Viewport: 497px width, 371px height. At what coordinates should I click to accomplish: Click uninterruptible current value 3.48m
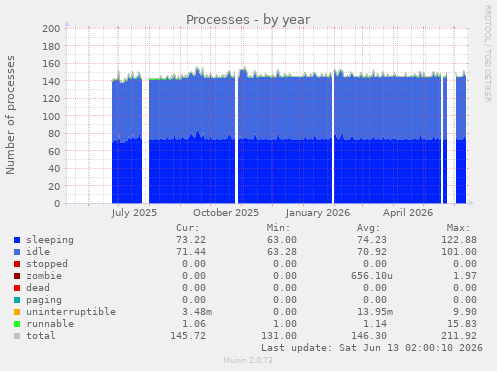tap(197, 312)
